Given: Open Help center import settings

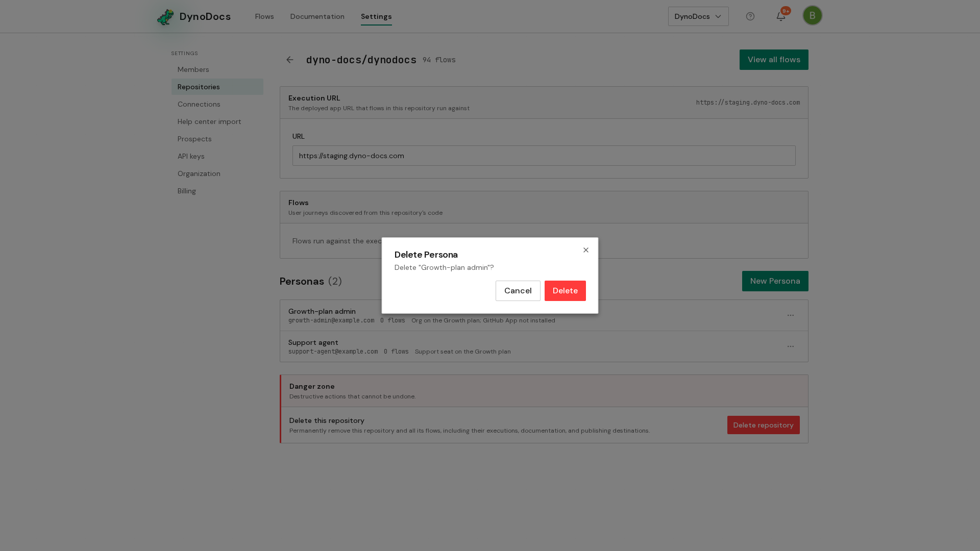Looking at the screenshot, I should click(x=217, y=121).
